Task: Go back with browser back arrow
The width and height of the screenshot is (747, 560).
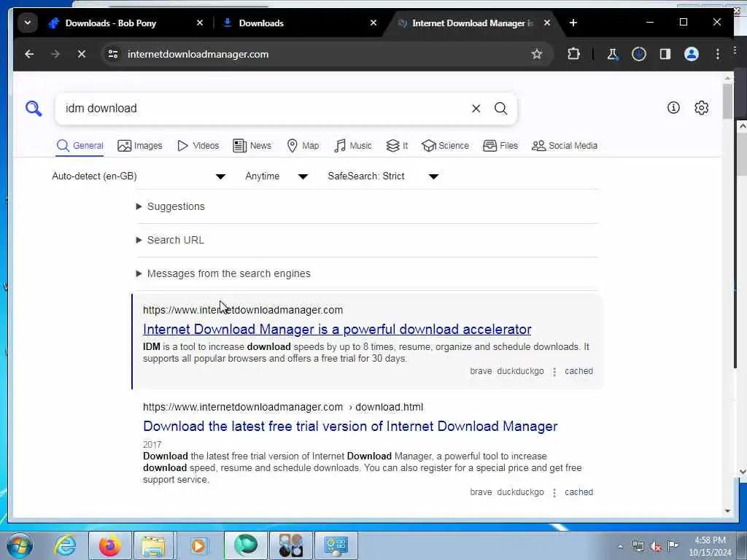Action: coord(29,54)
